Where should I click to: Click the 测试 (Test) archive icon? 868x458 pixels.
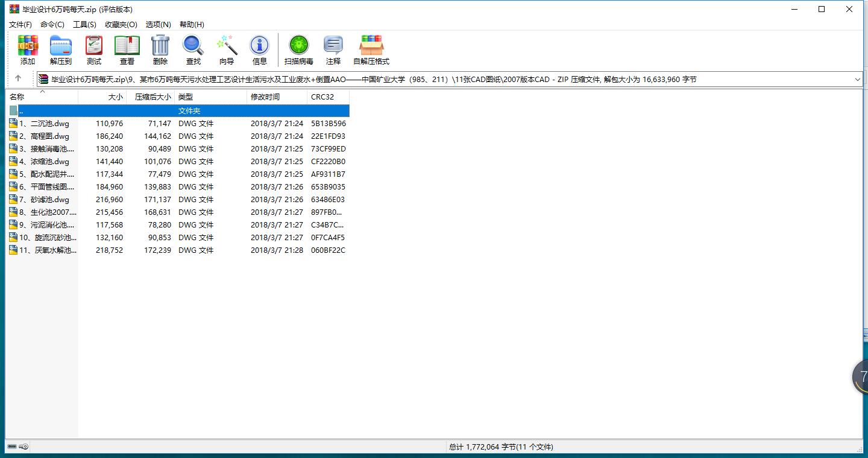click(93, 49)
